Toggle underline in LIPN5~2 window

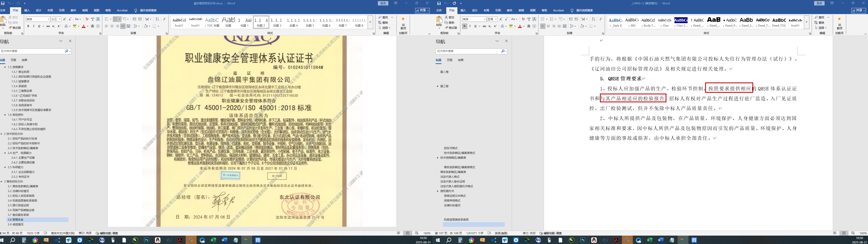point(475,26)
